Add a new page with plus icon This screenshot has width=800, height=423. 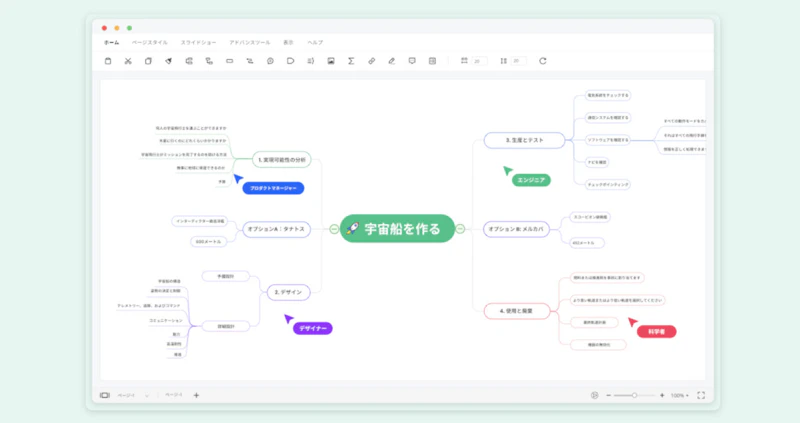(196, 395)
